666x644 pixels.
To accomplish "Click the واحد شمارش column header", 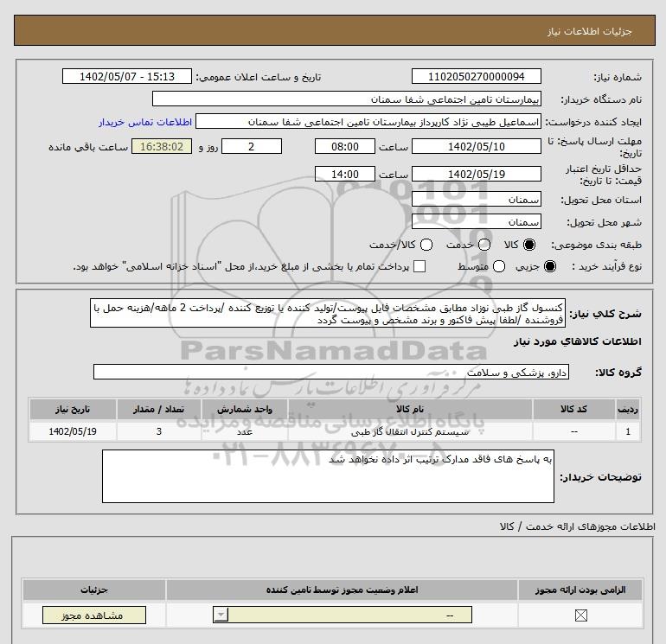I will click(x=245, y=409).
